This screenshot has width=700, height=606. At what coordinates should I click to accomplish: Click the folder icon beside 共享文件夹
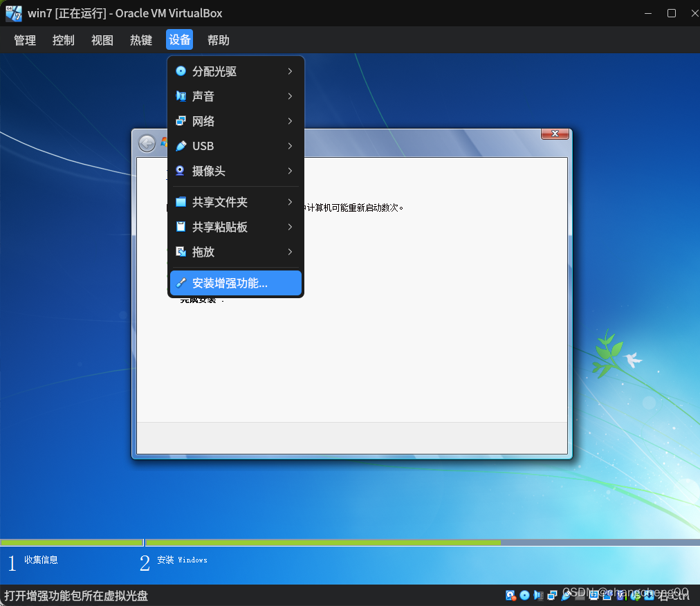181,202
